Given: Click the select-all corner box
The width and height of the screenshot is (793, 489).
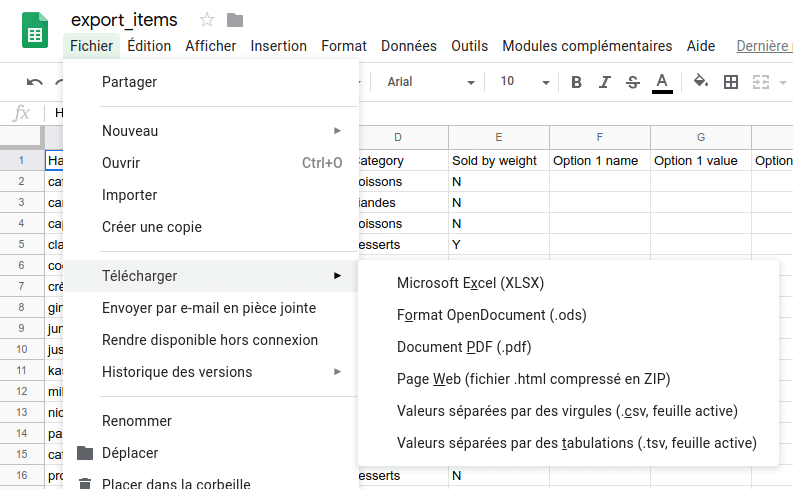Looking at the screenshot, I should coord(22,137).
